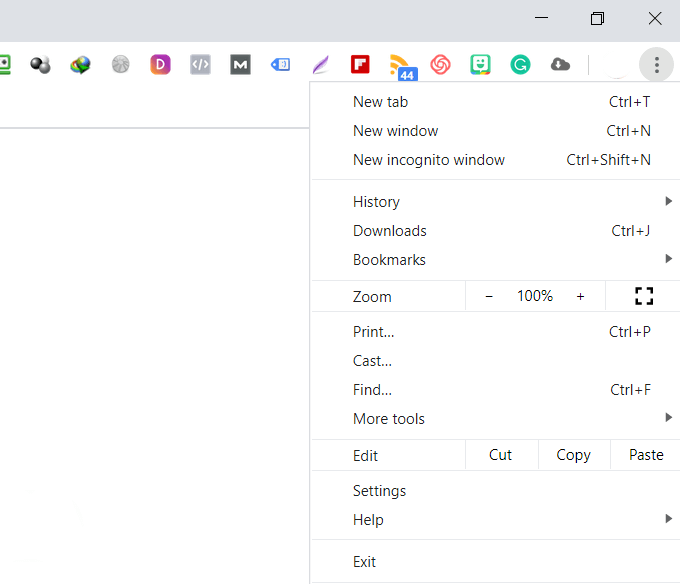Image resolution: width=680 pixels, height=584 pixels.
Task: Click the Ctrl+Shift+N shortcut text
Action: pyautogui.click(x=608, y=160)
